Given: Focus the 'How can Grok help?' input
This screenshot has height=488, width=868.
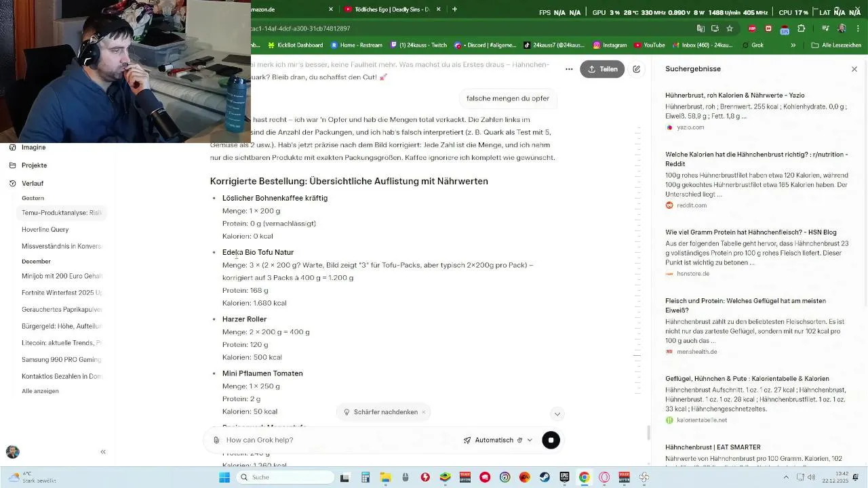Looking at the screenshot, I should (339, 440).
